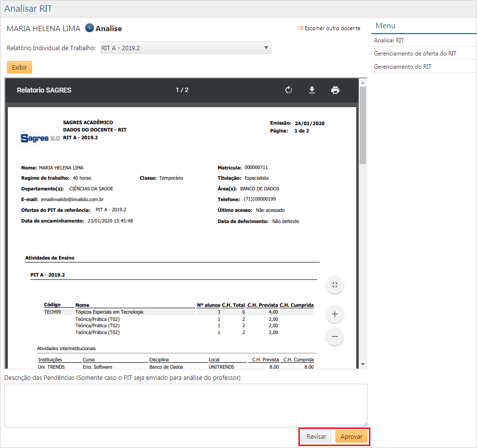Go to Gerenciamento do RIT menu item

click(403, 67)
